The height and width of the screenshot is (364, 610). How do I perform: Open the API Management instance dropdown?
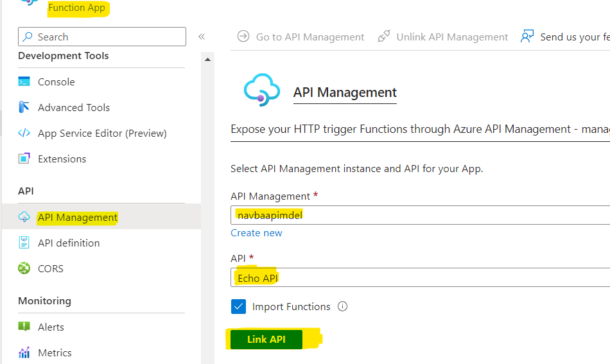tap(420, 215)
